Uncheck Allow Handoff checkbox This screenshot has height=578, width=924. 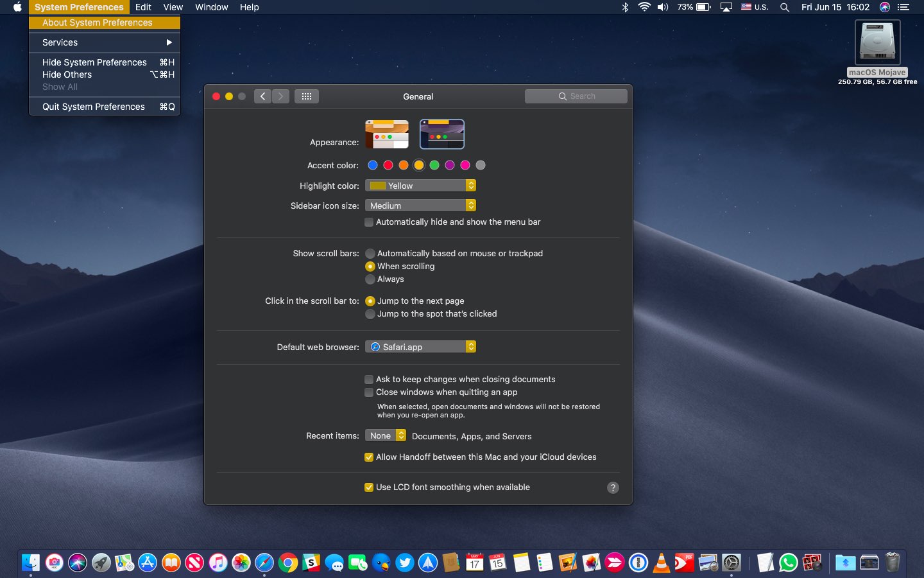(x=369, y=457)
